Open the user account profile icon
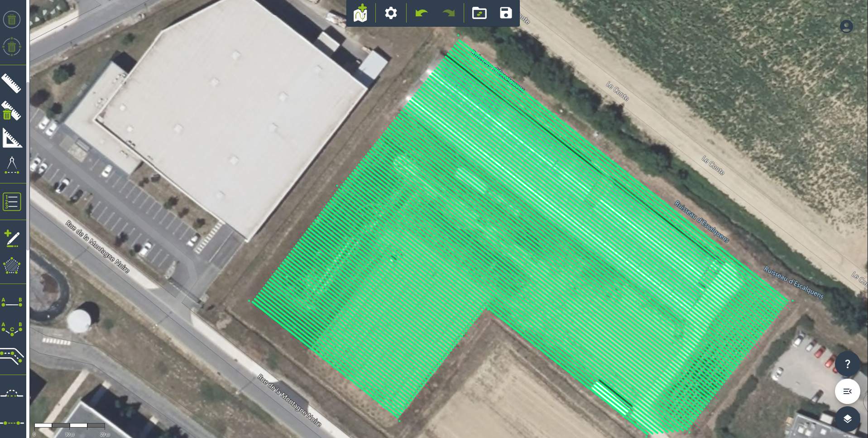 [x=846, y=27]
